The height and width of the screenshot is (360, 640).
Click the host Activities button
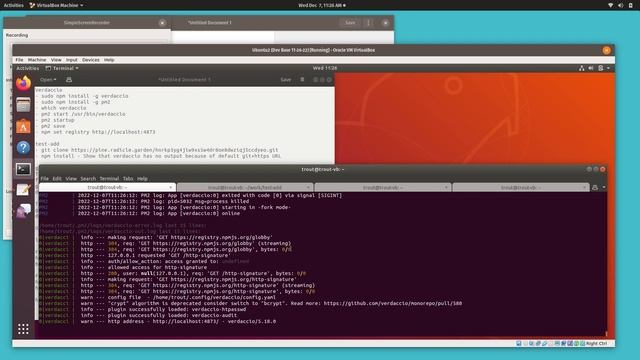(x=13, y=5)
